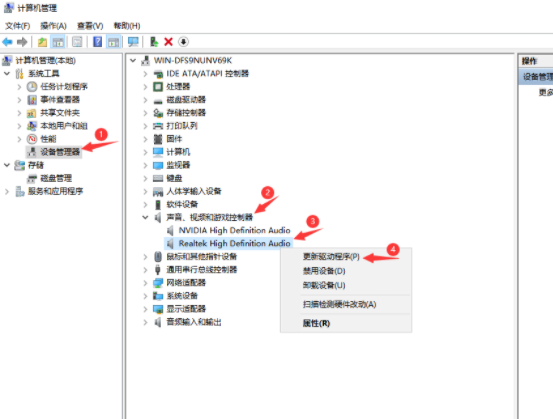553x419 pixels.
Task: Click the scan for hardware changes monitor icon
Action: pos(133,42)
